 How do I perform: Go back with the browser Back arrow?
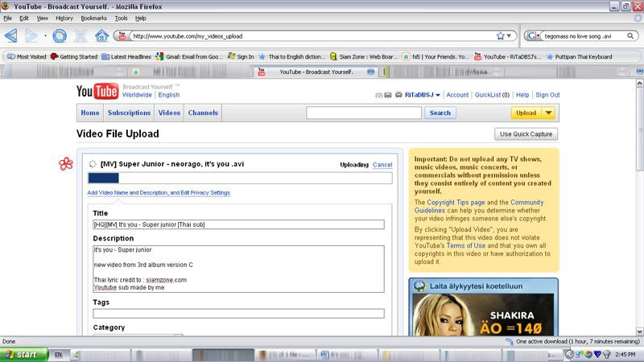tap(11, 35)
